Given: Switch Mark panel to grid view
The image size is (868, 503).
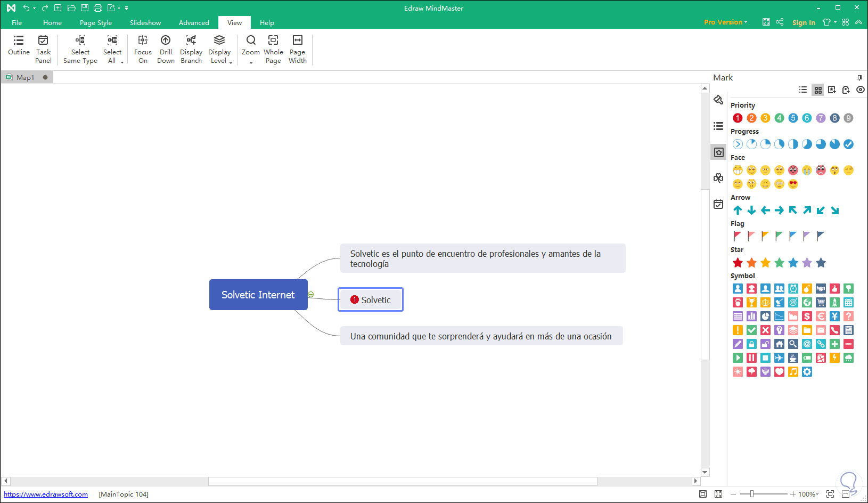Looking at the screenshot, I should tap(818, 90).
